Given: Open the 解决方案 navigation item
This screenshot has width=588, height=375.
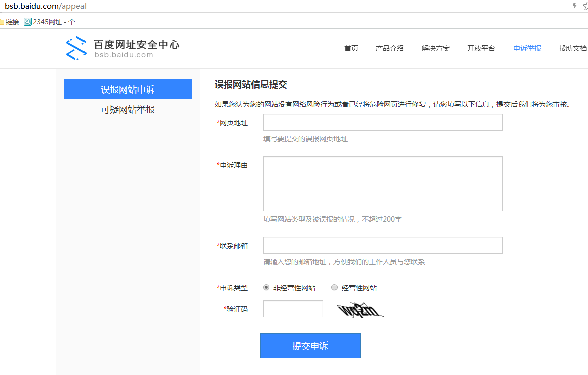Looking at the screenshot, I should pyautogui.click(x=435, y=48).
